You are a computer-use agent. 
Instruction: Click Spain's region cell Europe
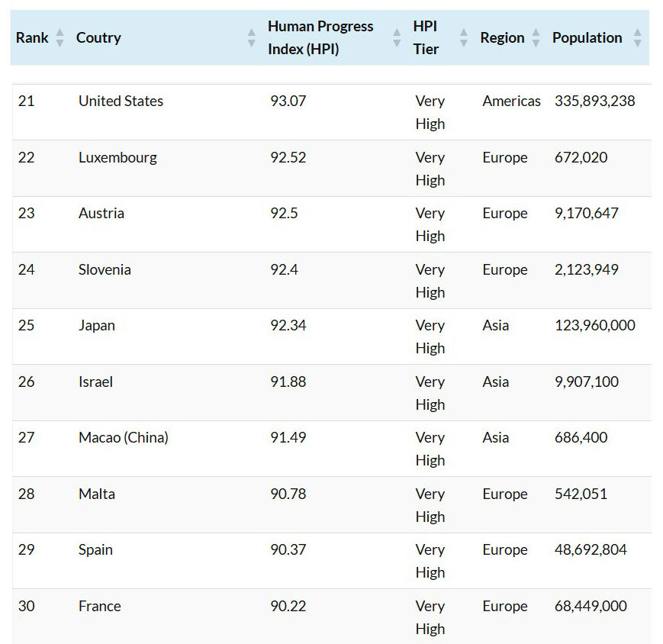(505, 549)
